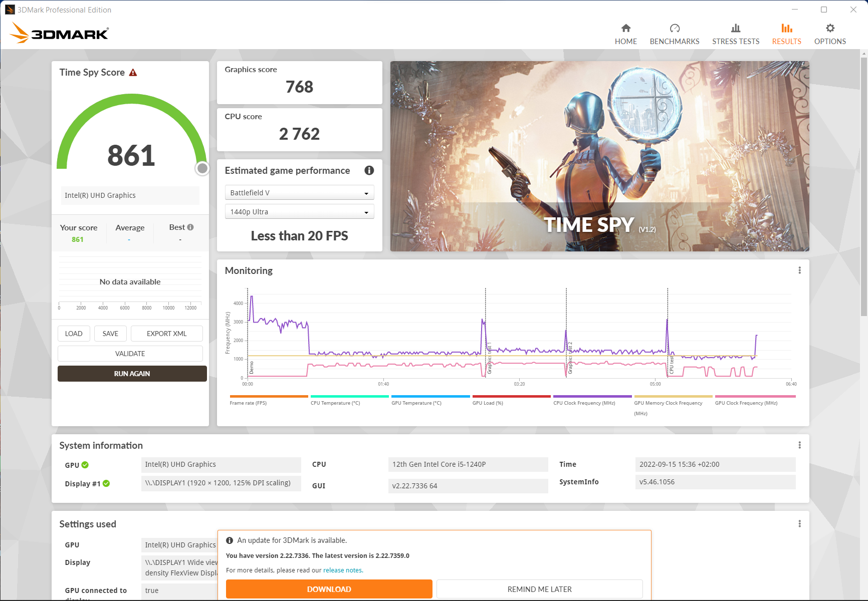The width and height of the screenshot is (868, 601).
Task: Close the 3DMark window
Action: tap(853, 10)
